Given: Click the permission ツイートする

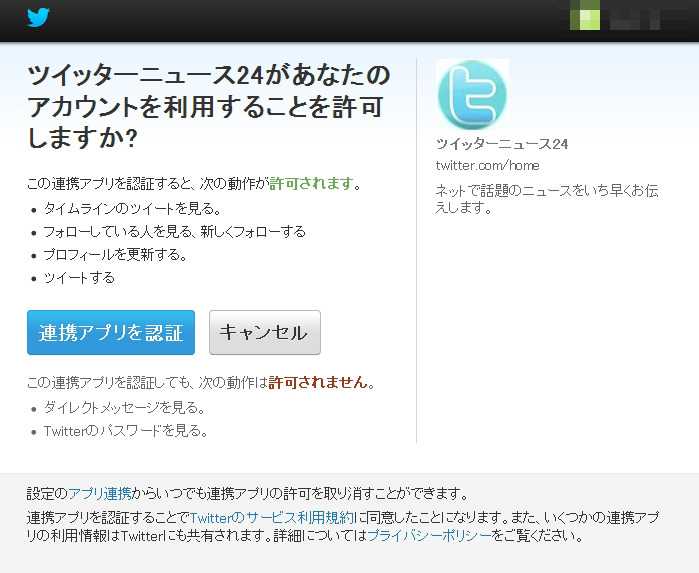Looking at the screenshot, I should point(79,278).
